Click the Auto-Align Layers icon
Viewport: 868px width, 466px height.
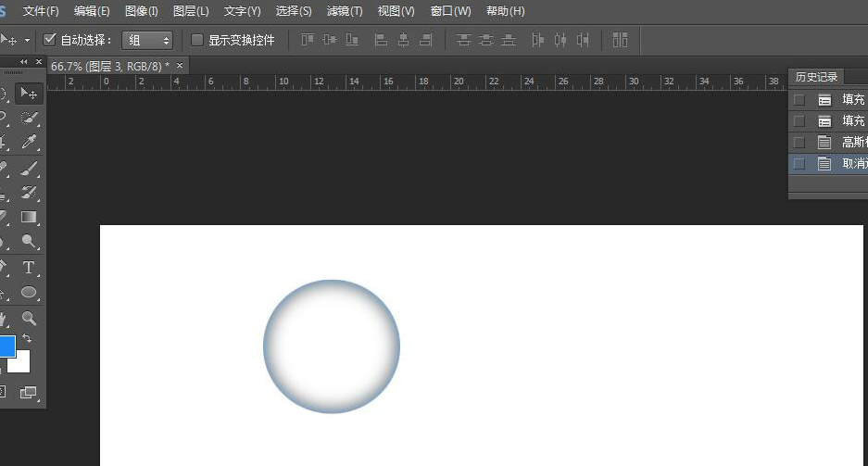(620, 40)
